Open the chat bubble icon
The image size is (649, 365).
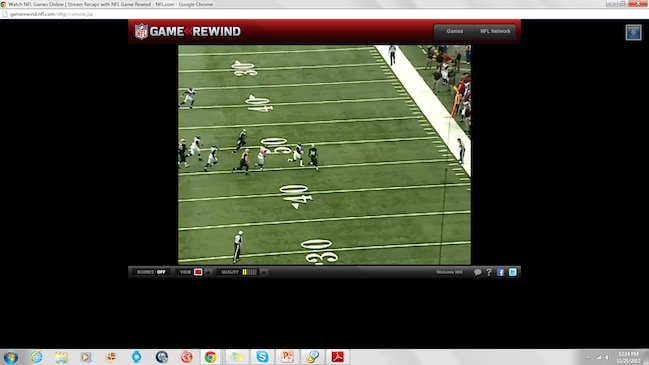(x=477, y=272)
